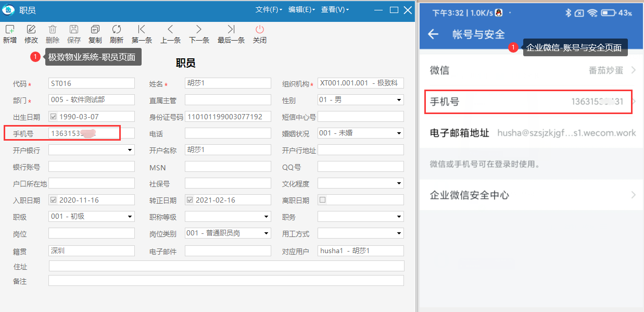Viewport: 644px width, 312px height.
Task: Open the 编辑(E) menu
Action: tap(301, 10)
